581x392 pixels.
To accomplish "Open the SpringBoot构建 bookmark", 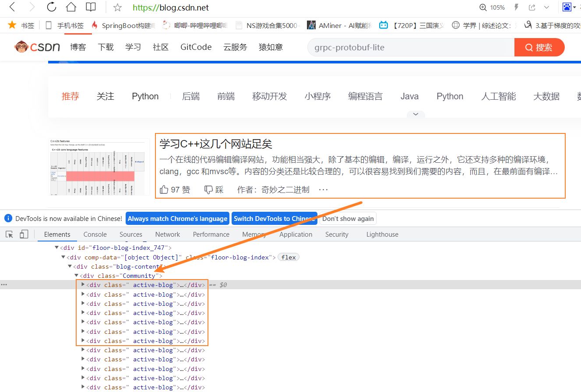I will click(123, 25).
